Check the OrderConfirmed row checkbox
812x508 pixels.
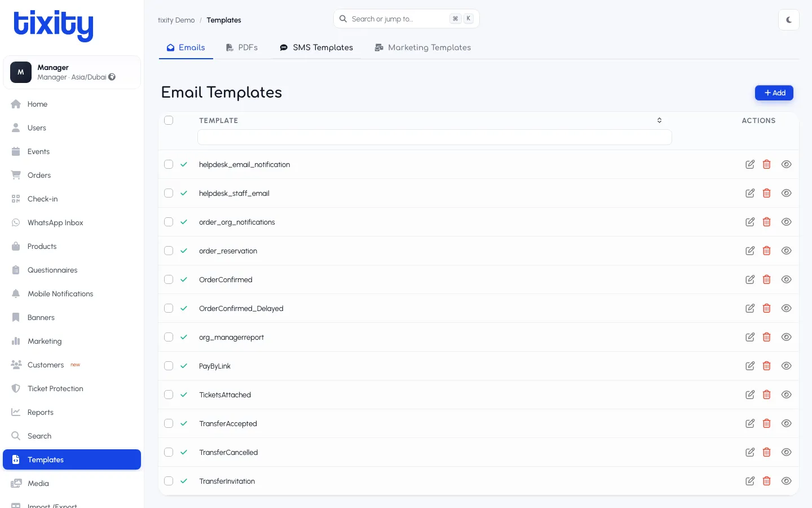(169, 279)
